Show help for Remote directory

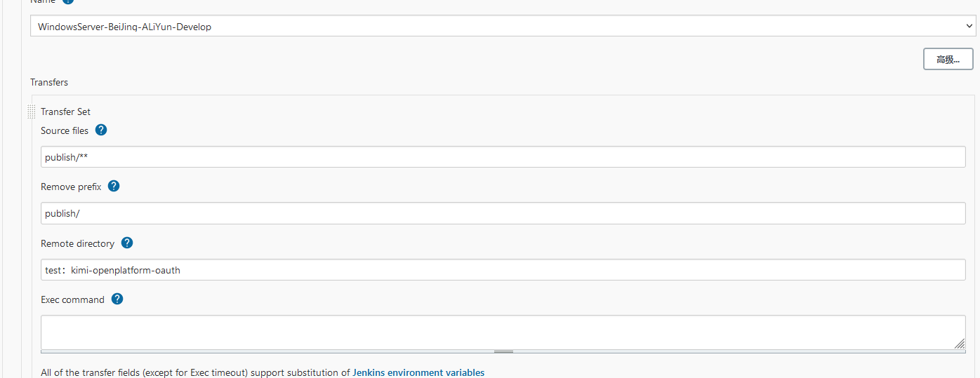click(x=127, y=243)
